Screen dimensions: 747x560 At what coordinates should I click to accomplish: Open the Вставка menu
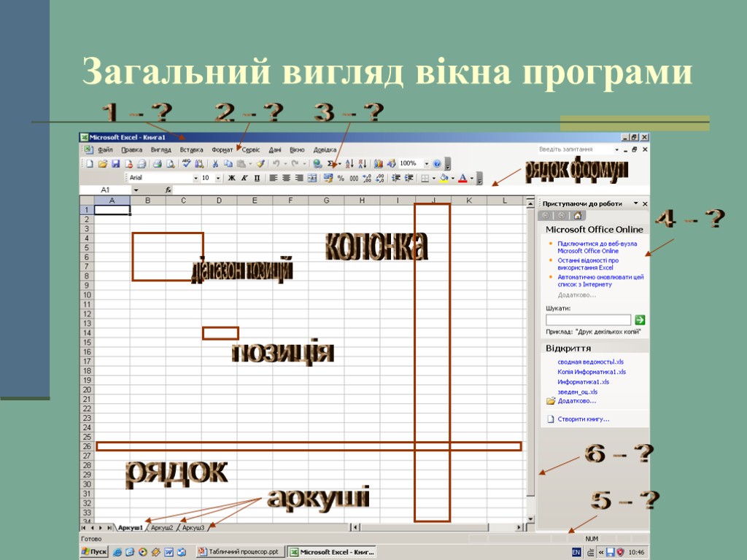click(x=192, y=150)
